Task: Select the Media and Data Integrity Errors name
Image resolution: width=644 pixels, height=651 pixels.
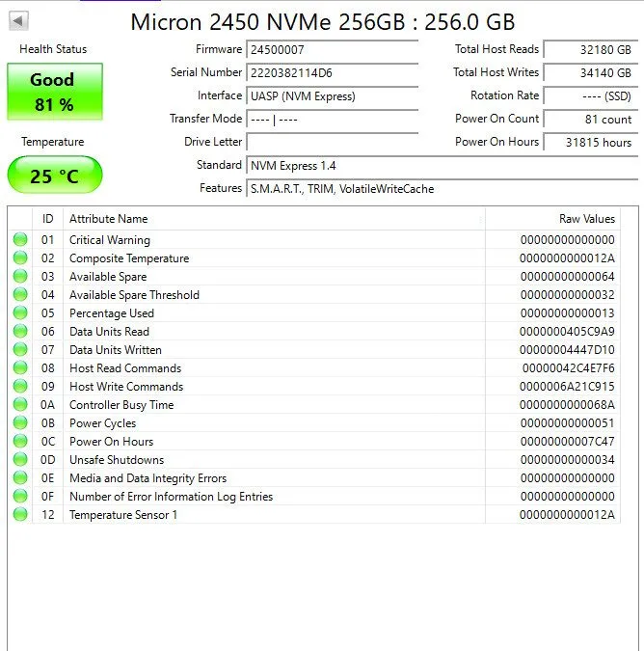Action: (x=148, y=477)
